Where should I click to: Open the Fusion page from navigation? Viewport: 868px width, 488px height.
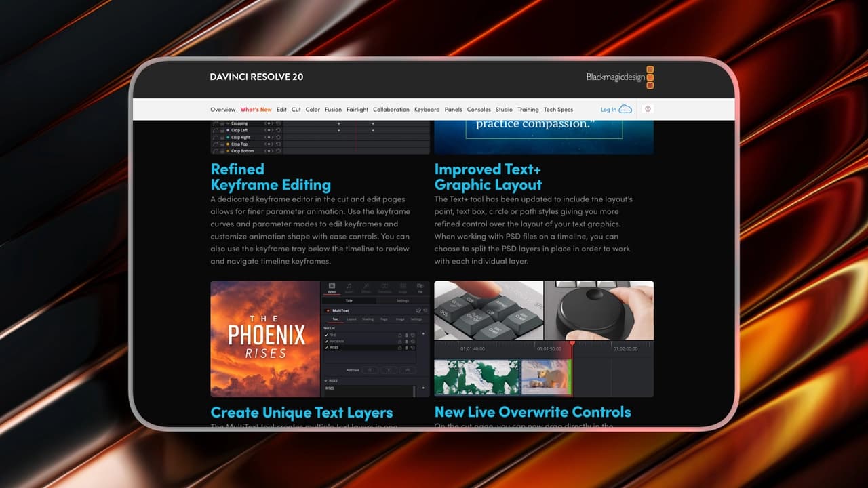pyautogui.click(x=333, y=110)
